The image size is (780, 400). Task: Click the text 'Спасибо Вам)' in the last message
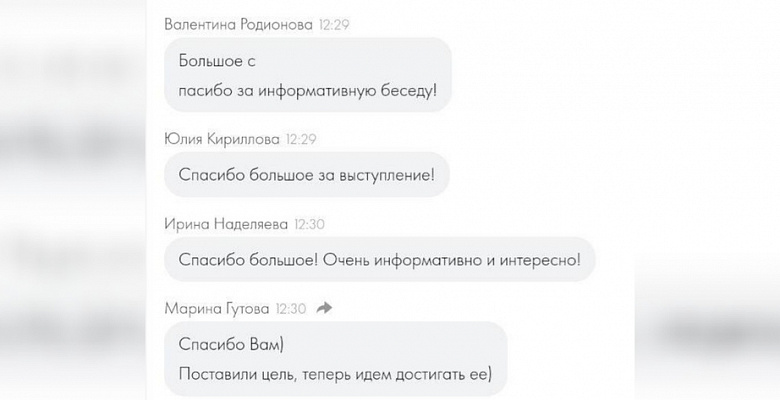tap(231, 344)
